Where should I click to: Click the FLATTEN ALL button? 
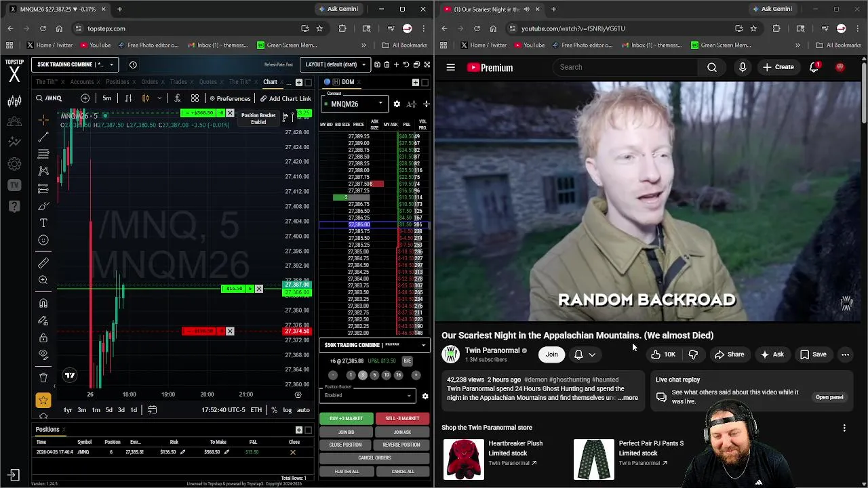(347, 471)
